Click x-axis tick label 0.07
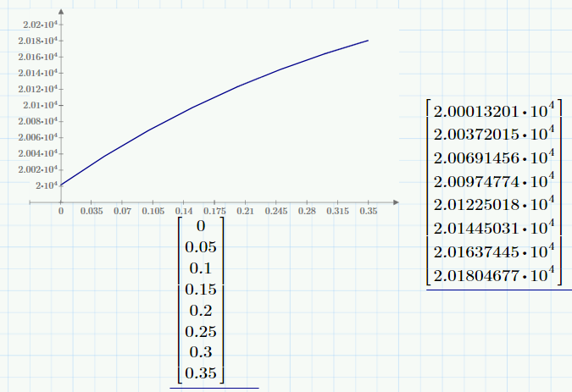Screen dimensions: 572x392 point(122,211)
